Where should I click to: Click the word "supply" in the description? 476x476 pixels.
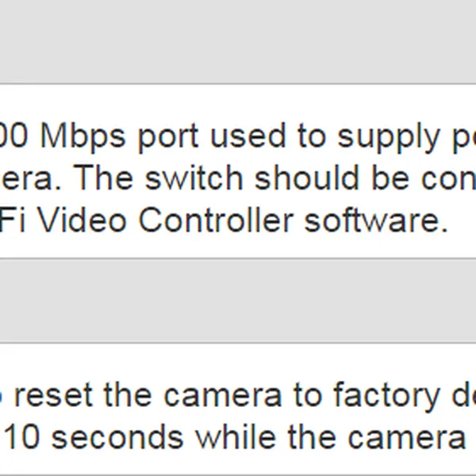[x=382, y=138]
